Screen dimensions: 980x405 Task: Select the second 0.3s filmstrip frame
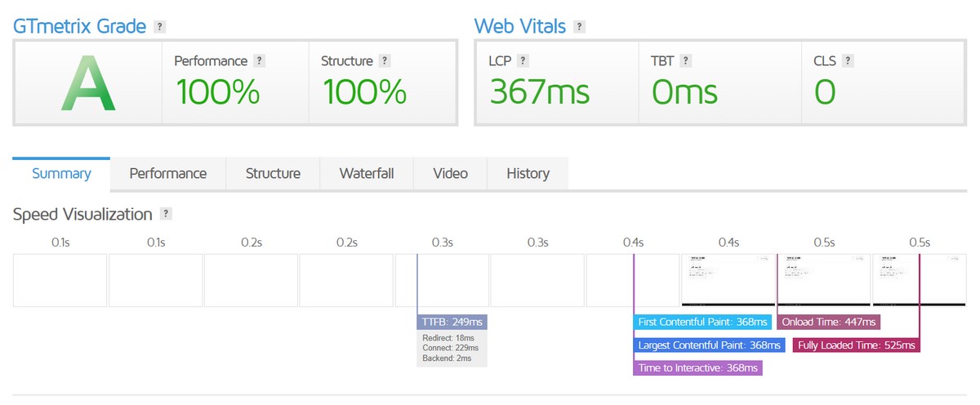537,280
